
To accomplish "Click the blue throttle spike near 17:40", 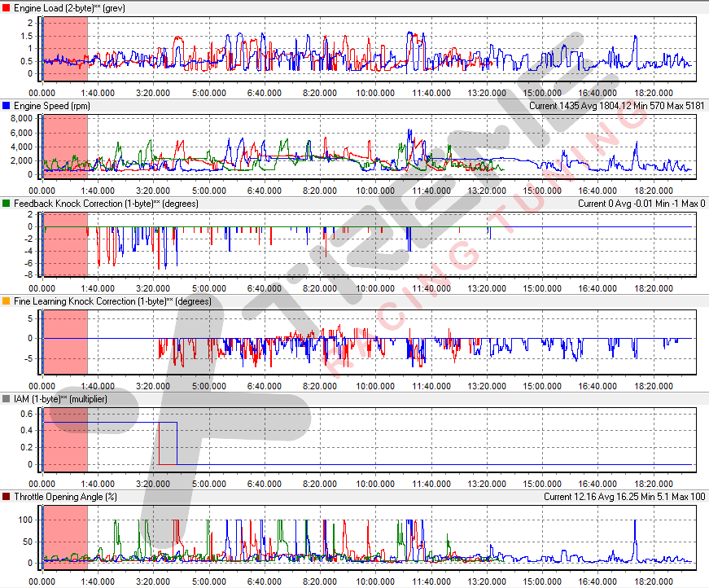I will [x=634, y=538].
